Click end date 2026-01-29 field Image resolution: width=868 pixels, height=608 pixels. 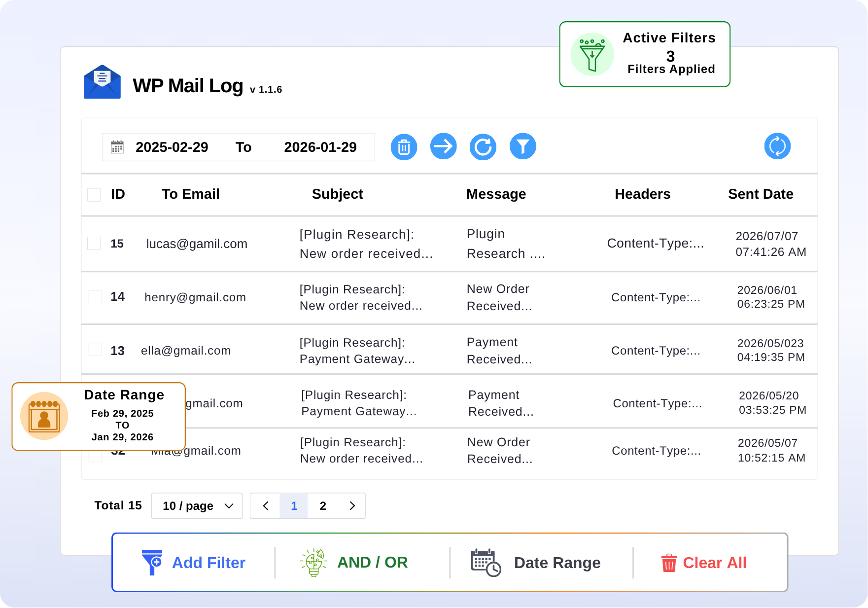(x=320, y=147)
